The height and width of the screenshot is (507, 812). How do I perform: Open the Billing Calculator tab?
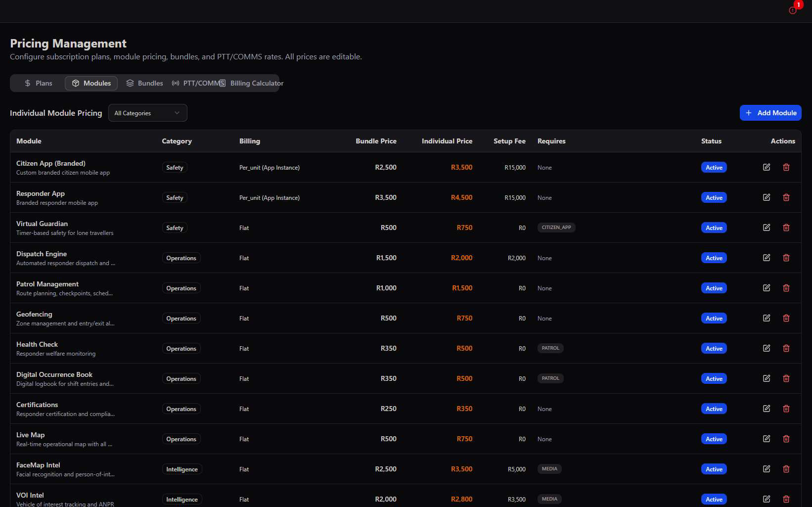click(x=251, y=83)
